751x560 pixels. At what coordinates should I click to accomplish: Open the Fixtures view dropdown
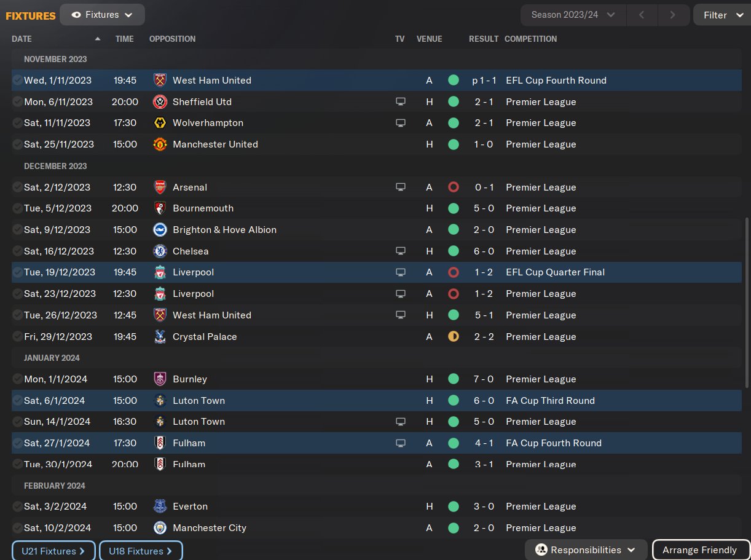102,15
